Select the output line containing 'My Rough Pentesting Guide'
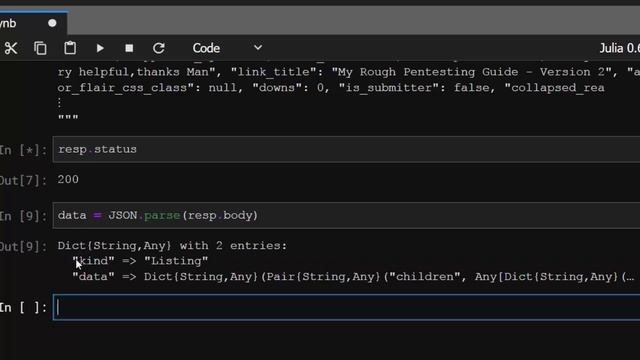 349,72
